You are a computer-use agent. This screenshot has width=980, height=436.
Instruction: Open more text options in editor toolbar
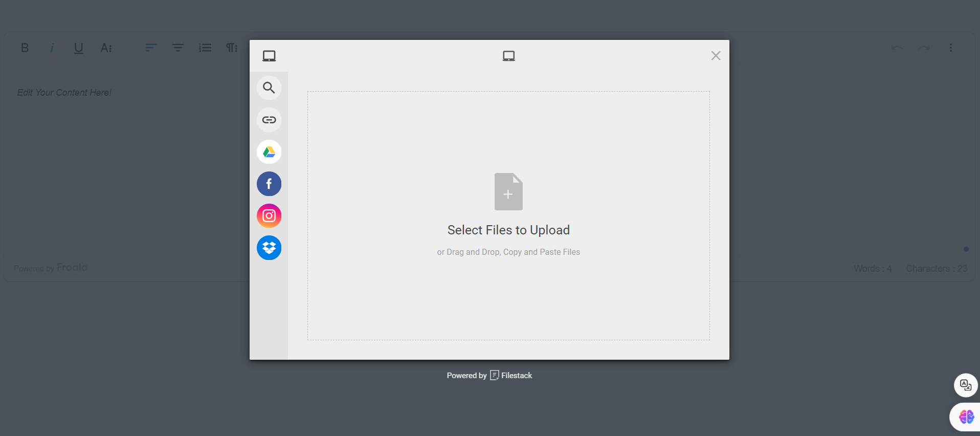click(106, 48)
